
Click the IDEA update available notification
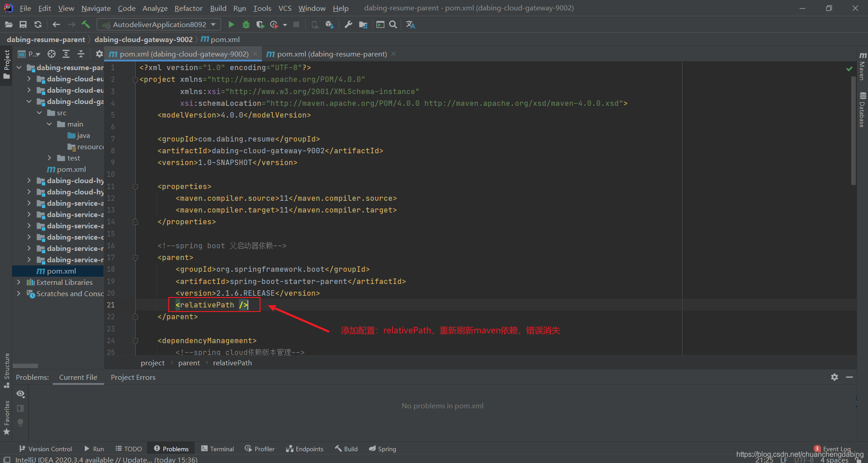(106, 459)
